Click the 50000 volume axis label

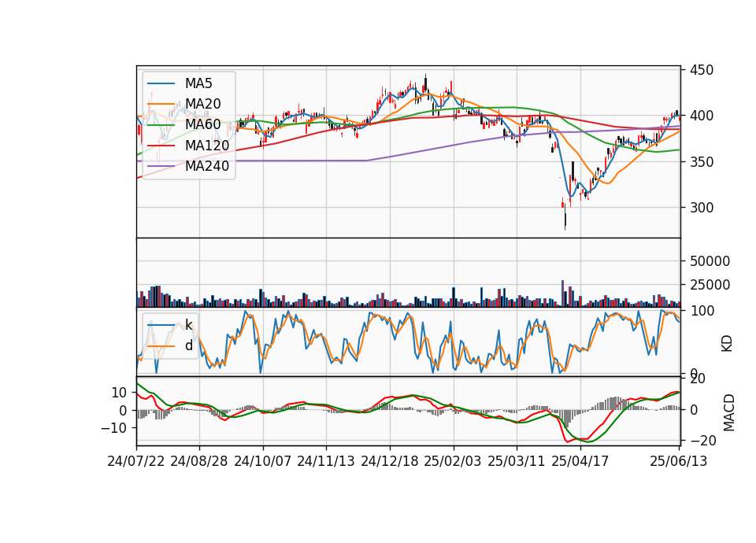710,261
